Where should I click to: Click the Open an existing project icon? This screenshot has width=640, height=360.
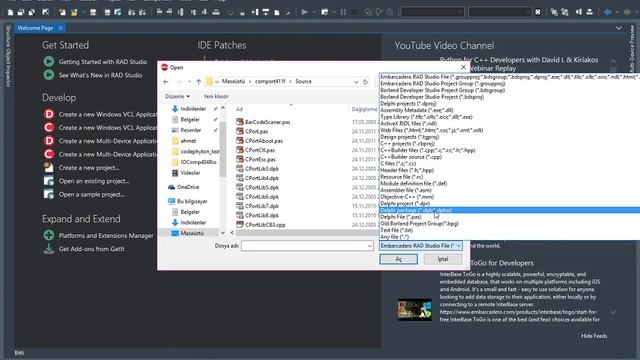(49, 181)
